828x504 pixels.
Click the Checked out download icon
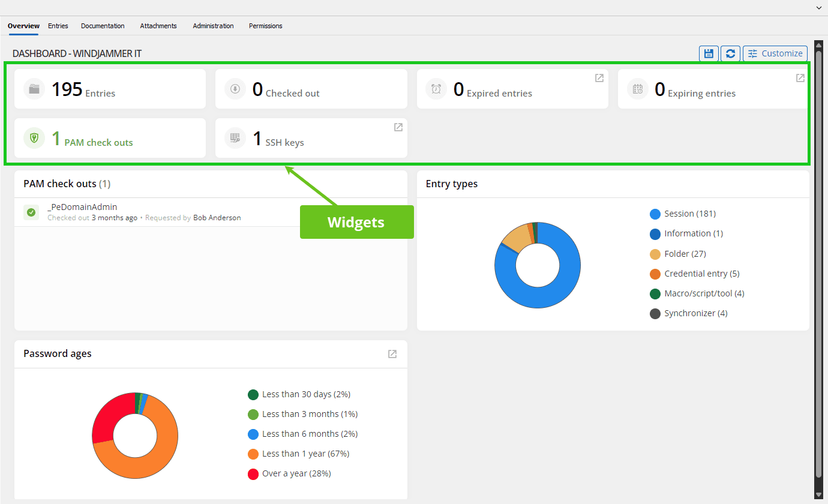[x=235, y=89]
